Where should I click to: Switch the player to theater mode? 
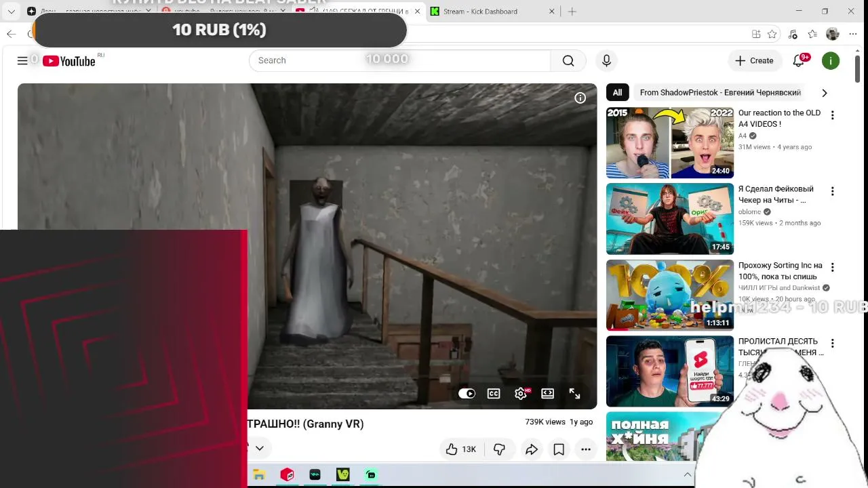pyautogui.click(x=548, y=394)
